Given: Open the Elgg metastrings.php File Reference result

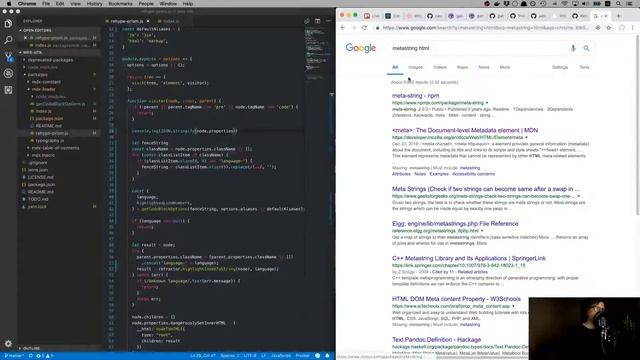Looking at the screenshot, I should (x=455, y=224).
